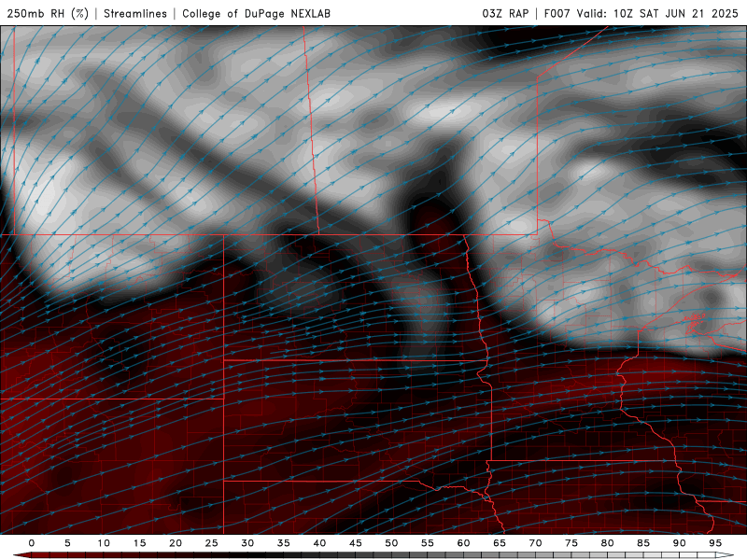Click the colorbar label '50'

pos(391,543)
